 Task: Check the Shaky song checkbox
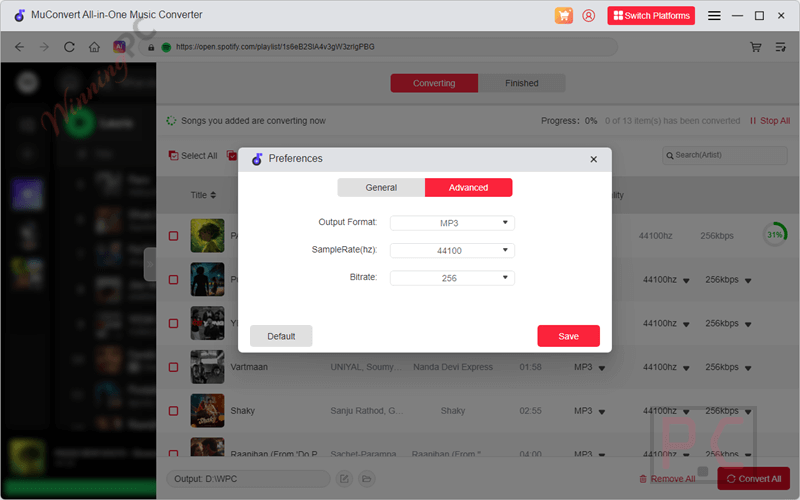click(173, 411)
